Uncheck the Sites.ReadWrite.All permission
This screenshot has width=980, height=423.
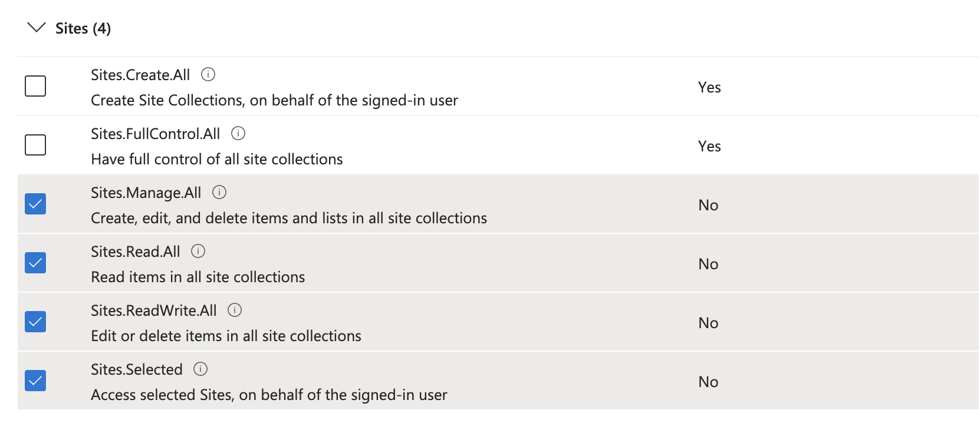pos(35,322)
